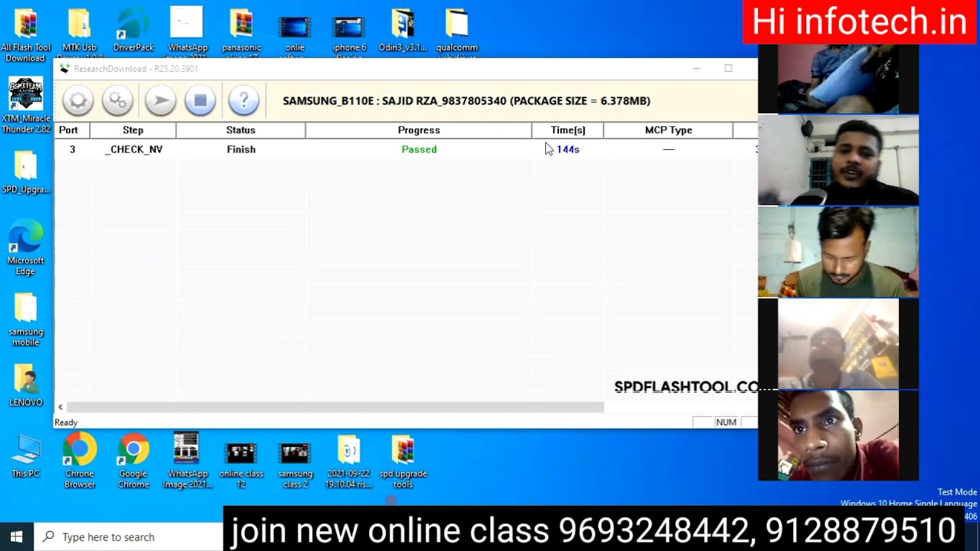Open the samsung mobile folder
980x551 pixels.
pos(26,320)
